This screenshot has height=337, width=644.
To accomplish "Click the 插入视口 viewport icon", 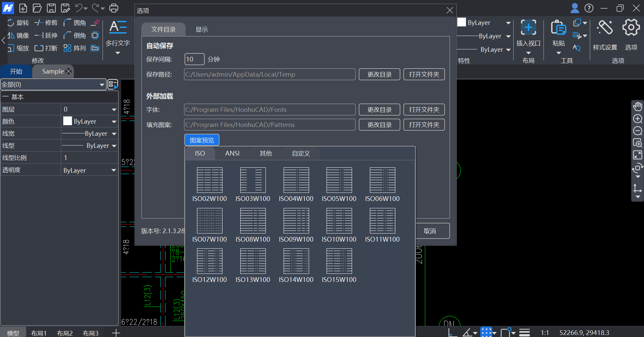I will [x=528, y=28].
